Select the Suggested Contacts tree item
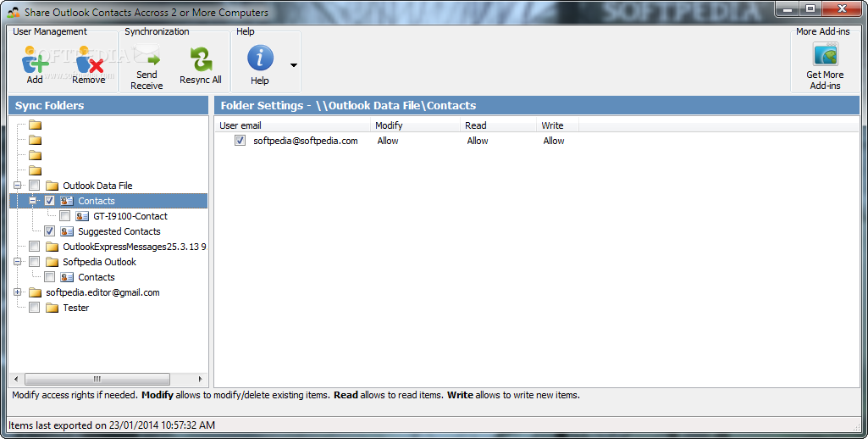Image resolution: width=868 pixels, height=439 pixels. [x=119, y=231]
